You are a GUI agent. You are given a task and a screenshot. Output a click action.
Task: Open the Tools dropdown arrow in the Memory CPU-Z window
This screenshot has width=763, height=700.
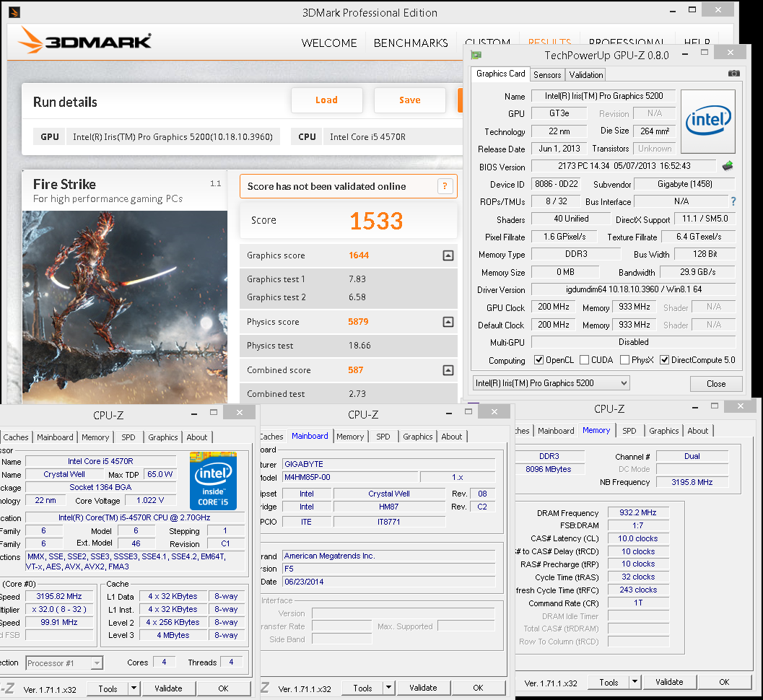click(x=635, y=682)
